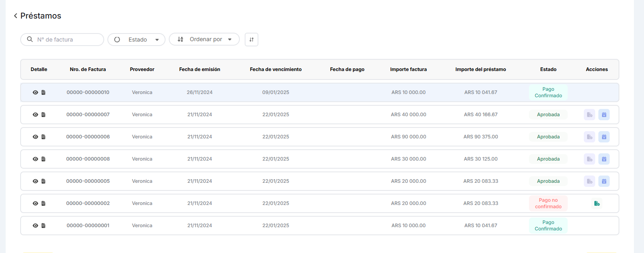This screenshot has width=644, height=253.
Task: Click the Importe del préstamo column header
Action: [x=480, y=69]
